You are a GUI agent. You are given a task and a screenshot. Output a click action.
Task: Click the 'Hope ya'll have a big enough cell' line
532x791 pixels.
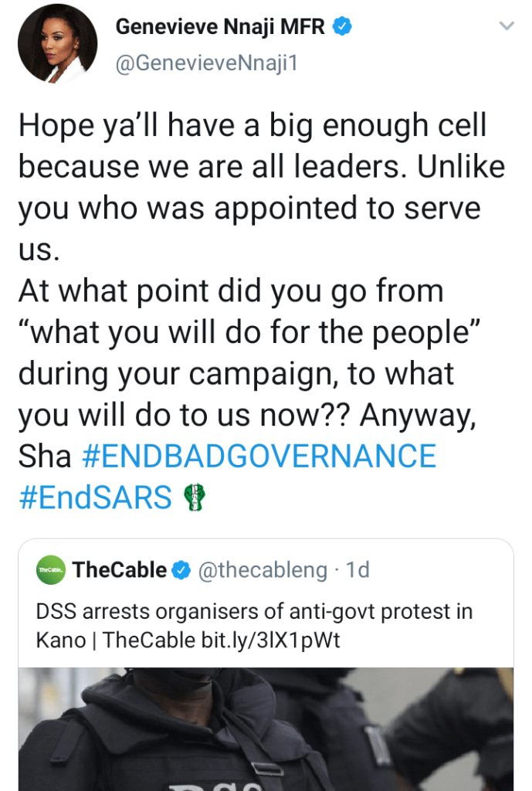[252, 127]
